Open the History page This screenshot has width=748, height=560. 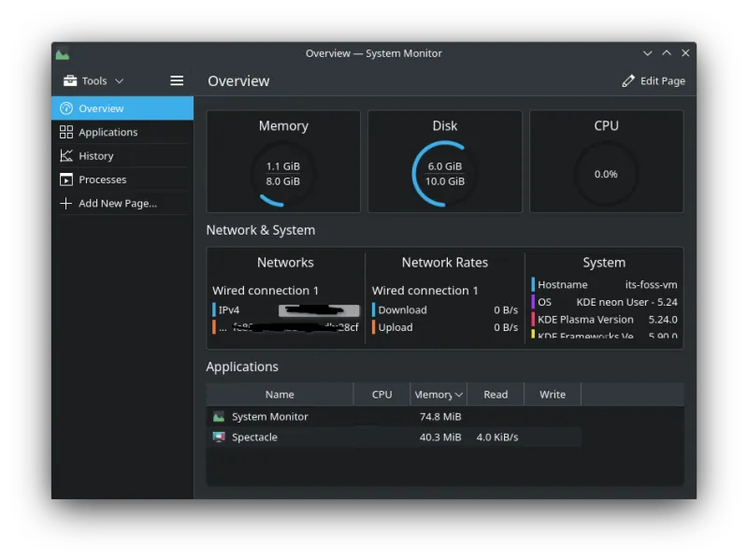pos(96,156)
